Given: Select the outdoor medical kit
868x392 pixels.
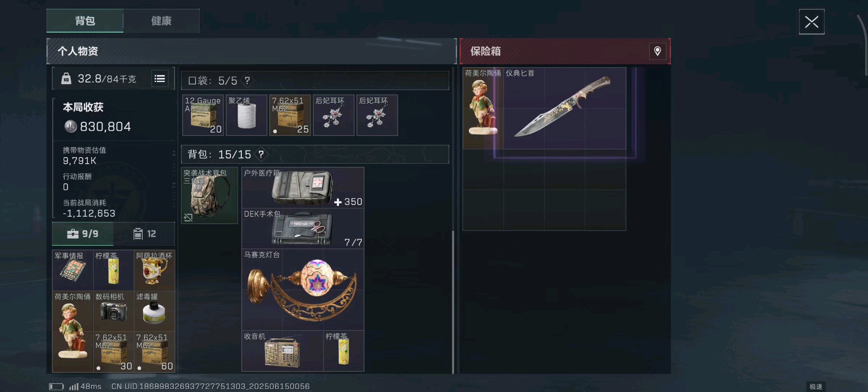Looking at the screenshot, I should 303,188.
